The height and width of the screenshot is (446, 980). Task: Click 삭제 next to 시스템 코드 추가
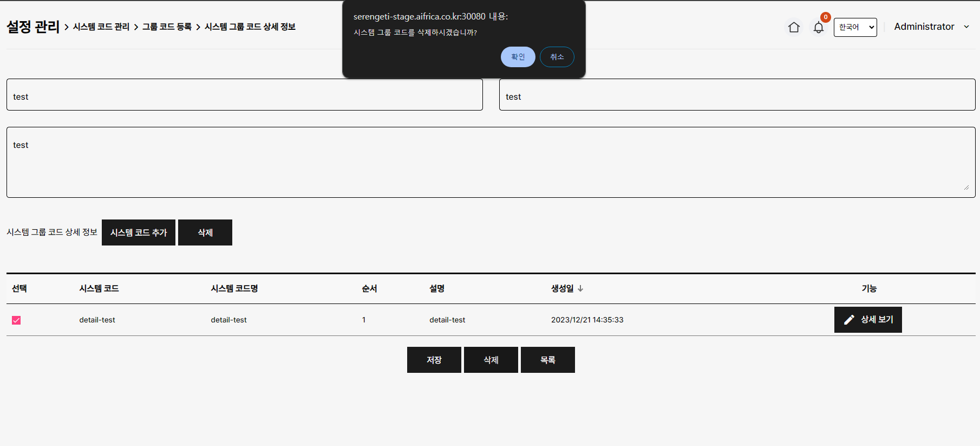(x=205, y=232)
